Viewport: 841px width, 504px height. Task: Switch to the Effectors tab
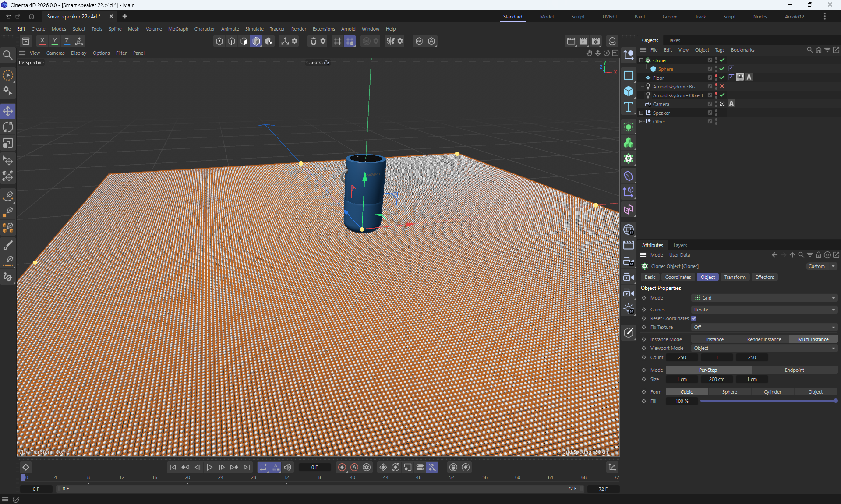coord(764,277)
